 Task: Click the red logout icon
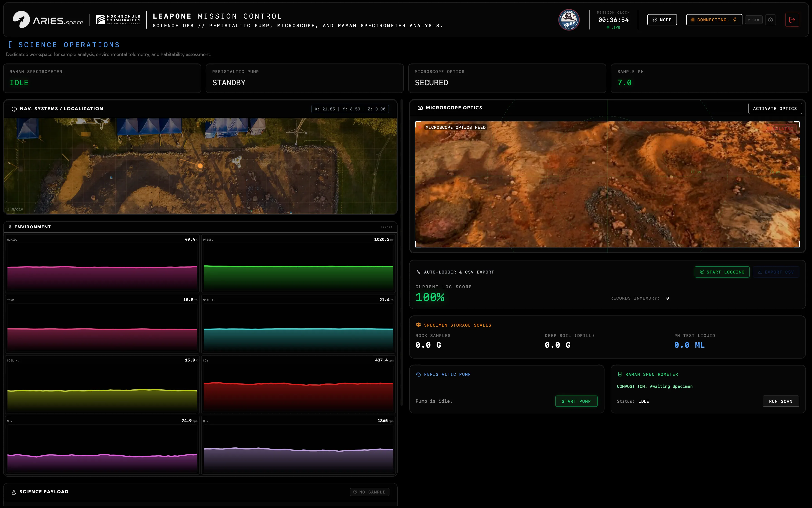792,20
